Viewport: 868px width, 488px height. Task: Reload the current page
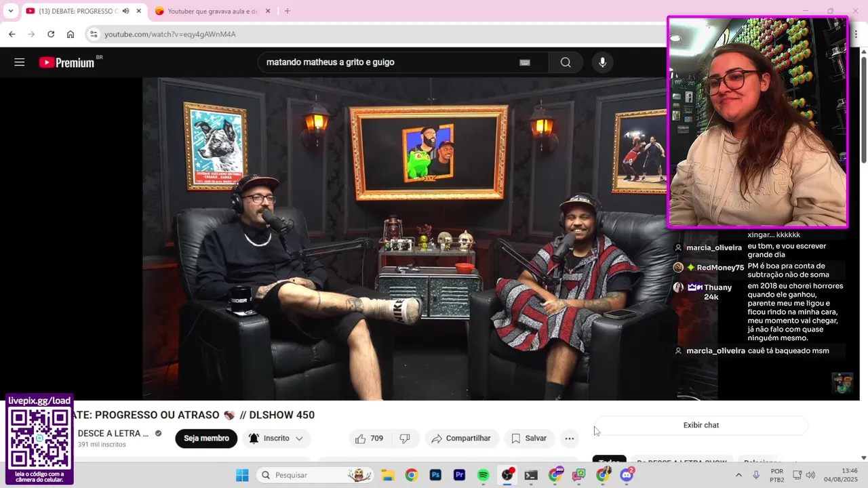(51, 34)
